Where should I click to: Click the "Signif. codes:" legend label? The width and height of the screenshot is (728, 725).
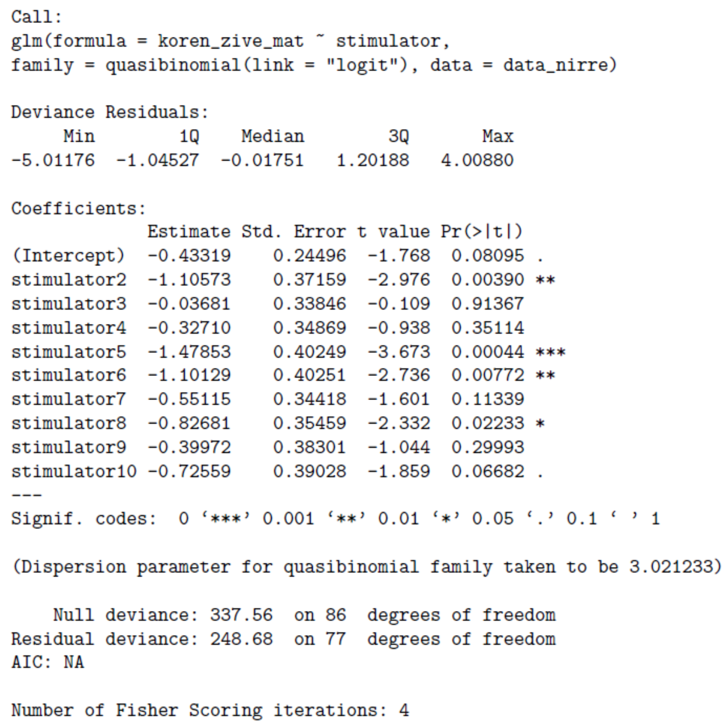point(84,519)
